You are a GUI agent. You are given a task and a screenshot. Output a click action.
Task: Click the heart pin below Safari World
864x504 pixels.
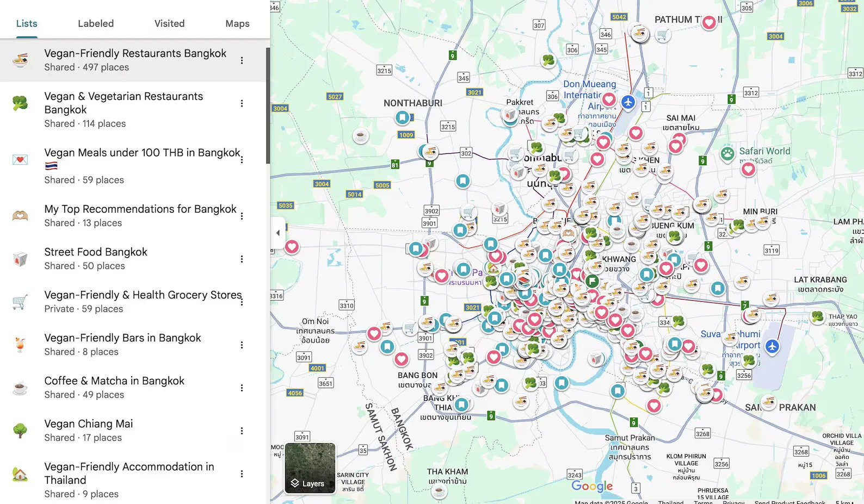[x=749, y=169]
